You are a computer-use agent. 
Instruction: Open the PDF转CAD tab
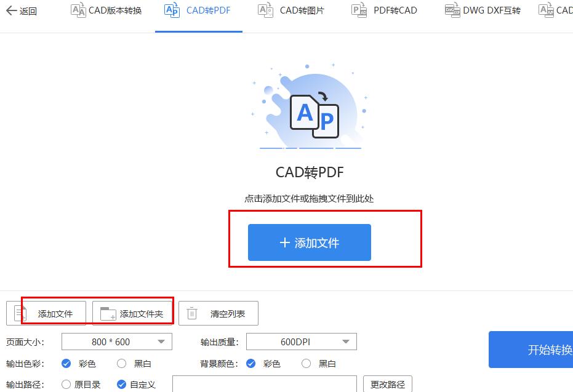click(385, 10)
